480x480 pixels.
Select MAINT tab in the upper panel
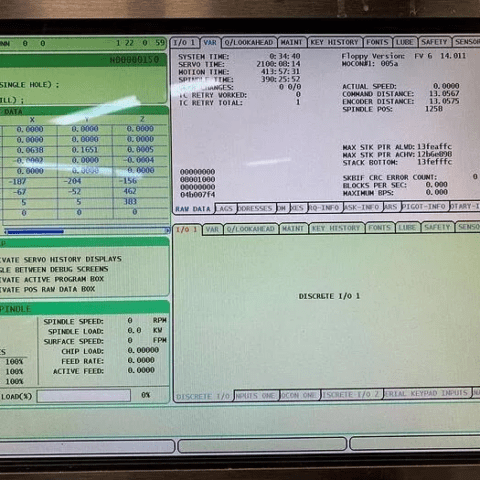click(291, 43)
